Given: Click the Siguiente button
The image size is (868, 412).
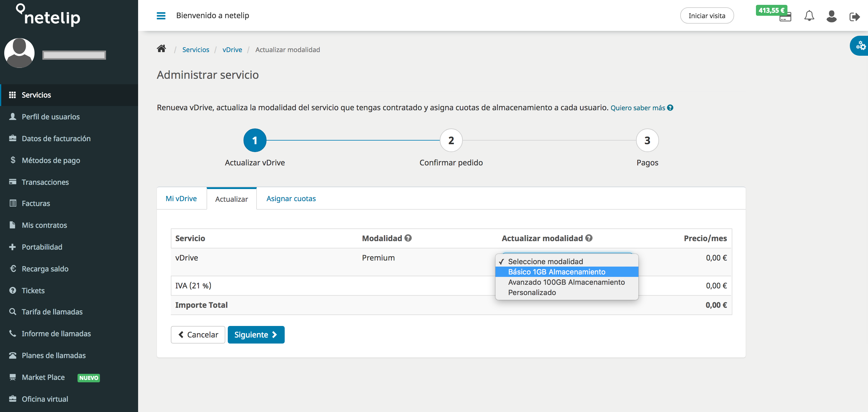Looking at the screenshot, I should click(256, 334).
